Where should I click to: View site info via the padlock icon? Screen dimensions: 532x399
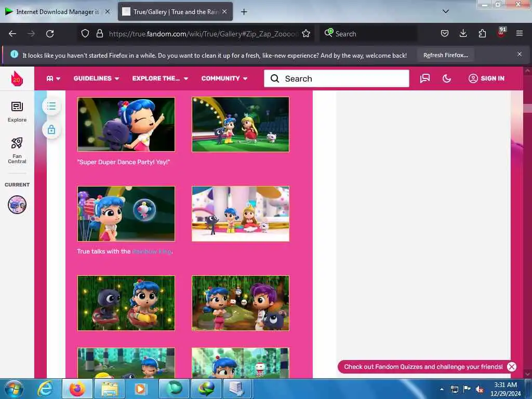(x=99, y=34)
